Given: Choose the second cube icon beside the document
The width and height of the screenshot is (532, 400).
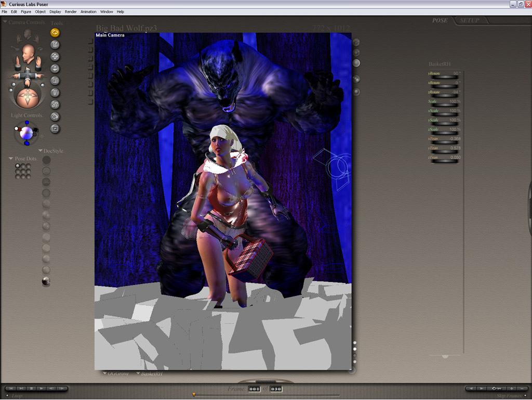Looking at the screenshot, I should 356,53.
